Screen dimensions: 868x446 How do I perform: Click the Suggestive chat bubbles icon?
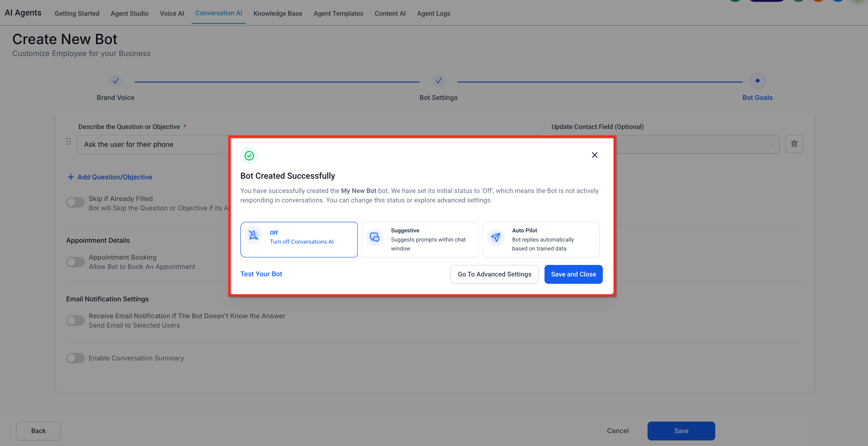(374, 237)
